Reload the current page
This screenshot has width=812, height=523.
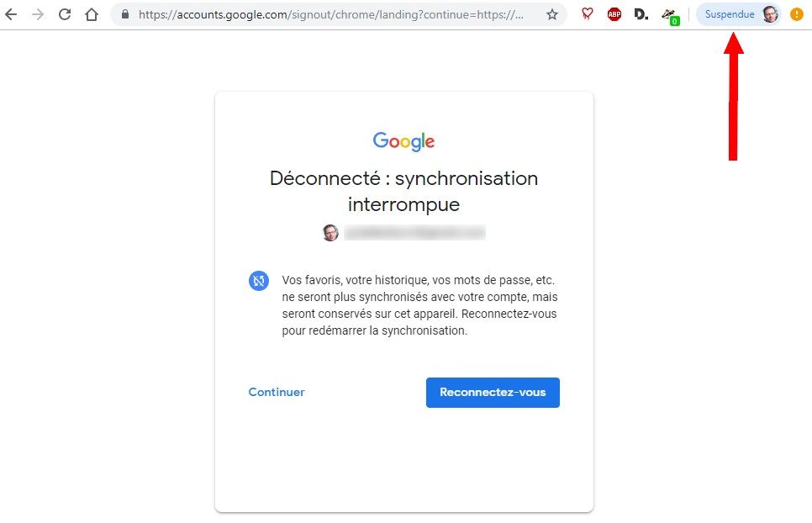(x=65, y=14)
